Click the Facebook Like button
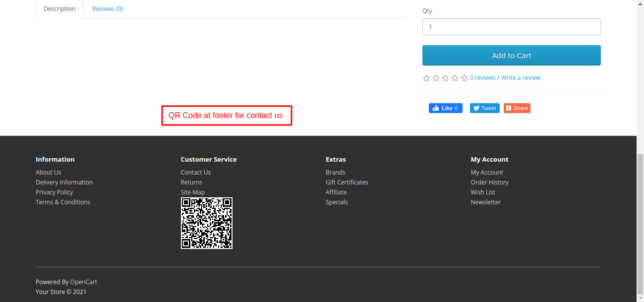This screenshot has width=644, height=302. pyautogui.click(x=445, y=108)
